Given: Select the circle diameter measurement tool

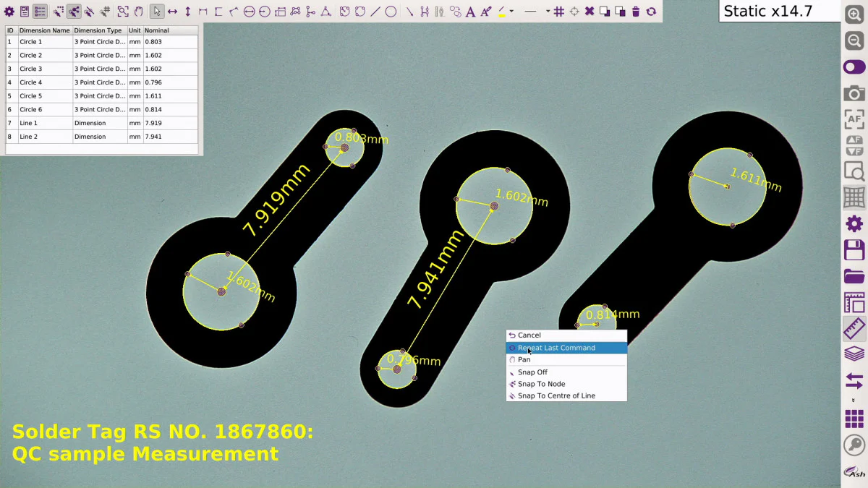Looking at the screenshot, I should click(x=249, y=12).
